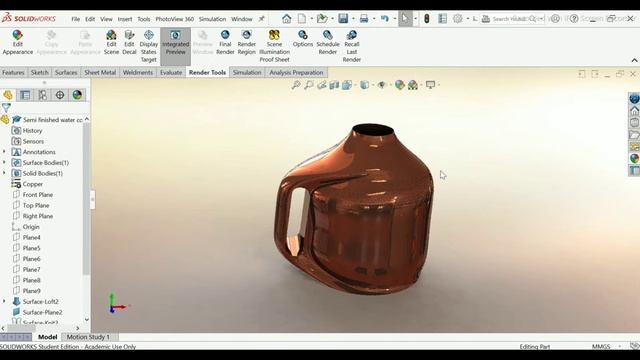
Task: Click Recall Last Render
Action: pos(351,46)
